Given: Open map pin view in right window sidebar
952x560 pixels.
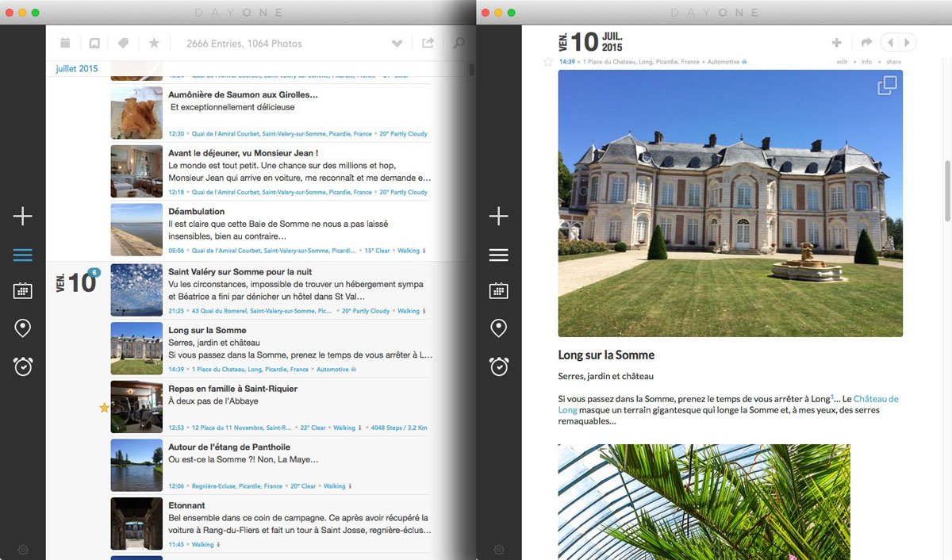Looking at the screenshot, I should (498, 328).
